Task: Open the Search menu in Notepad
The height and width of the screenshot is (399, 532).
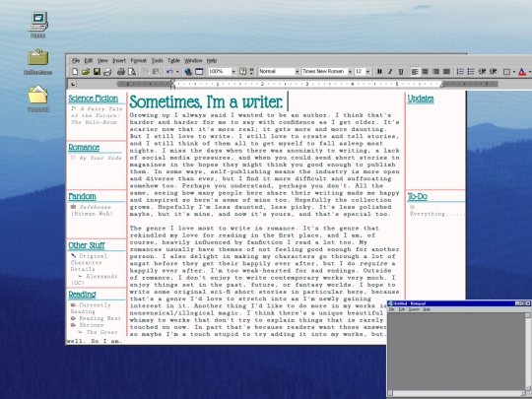Action: (414, 309)
